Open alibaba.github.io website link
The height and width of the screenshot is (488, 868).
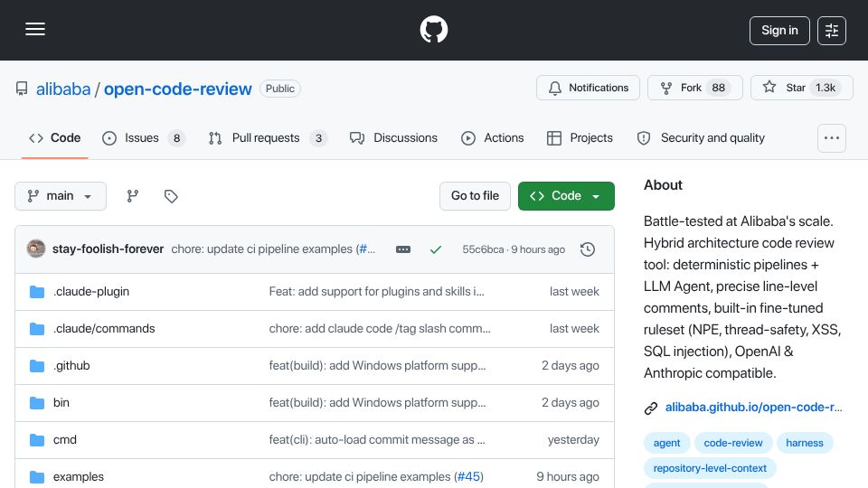(753, 408)
